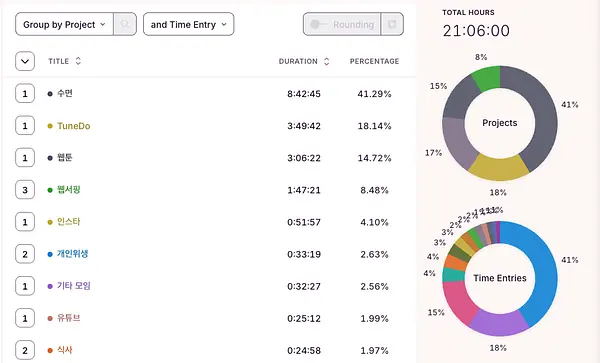This screenshot has height=363, width=600.
Task: Expand the 웹서핑 row showing 3 entries
Action: pyautogui.click(x=25, y=190)
